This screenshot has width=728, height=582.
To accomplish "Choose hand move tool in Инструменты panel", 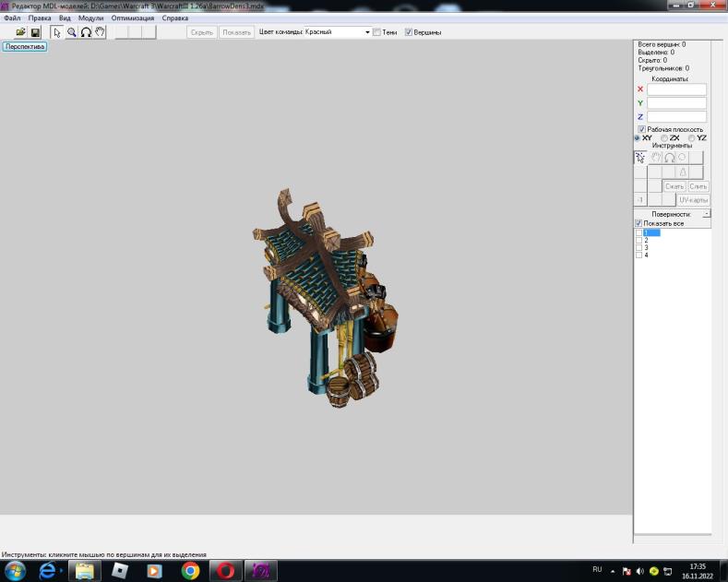I will 656,158.
